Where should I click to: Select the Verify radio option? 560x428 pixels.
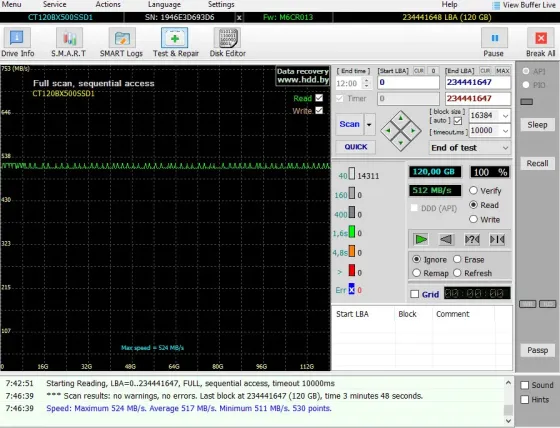click(473, 190)
